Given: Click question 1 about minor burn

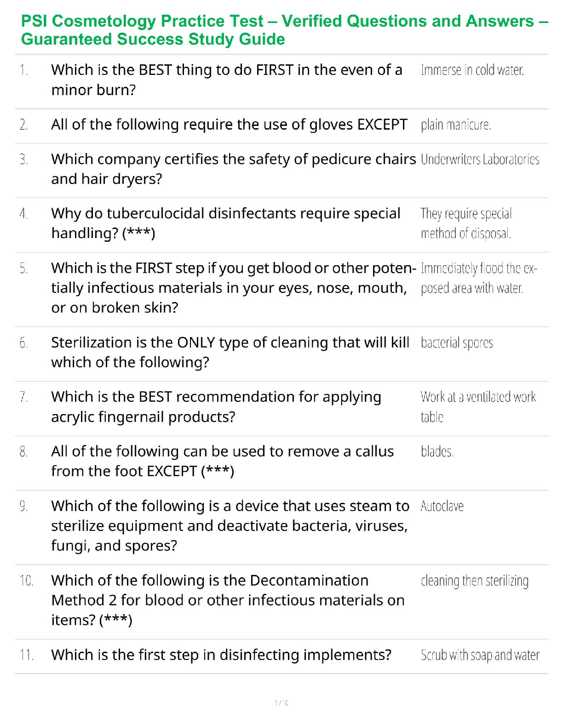Looking at the screenshot, I should [226, 80].
